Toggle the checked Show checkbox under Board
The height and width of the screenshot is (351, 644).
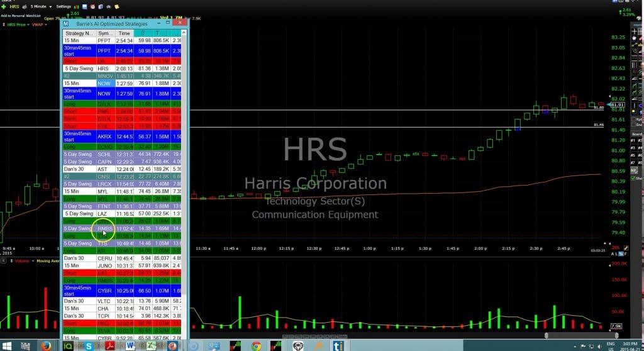pyautogui.click(x=633, y=179)
